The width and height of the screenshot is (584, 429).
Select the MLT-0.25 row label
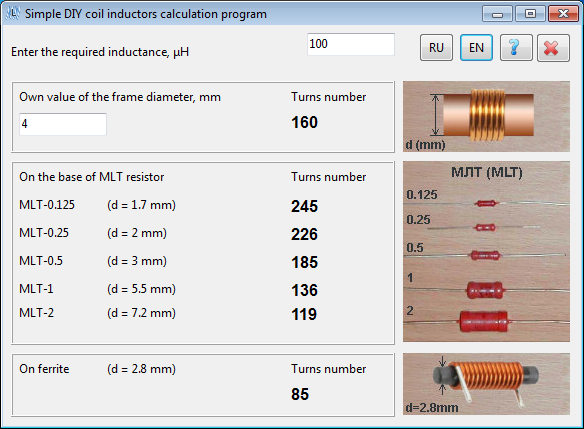click(x=44, y=233)
